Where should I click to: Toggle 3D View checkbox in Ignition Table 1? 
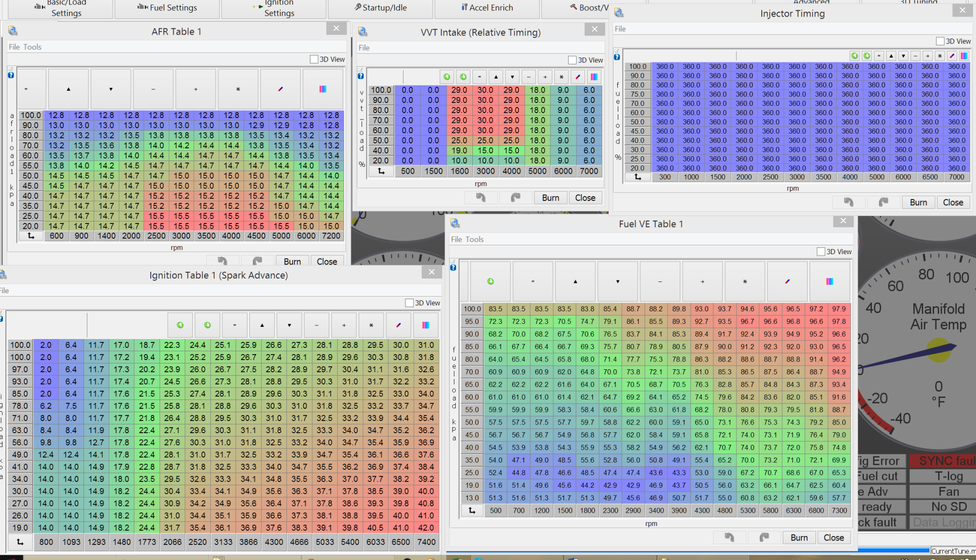point(409,303)
